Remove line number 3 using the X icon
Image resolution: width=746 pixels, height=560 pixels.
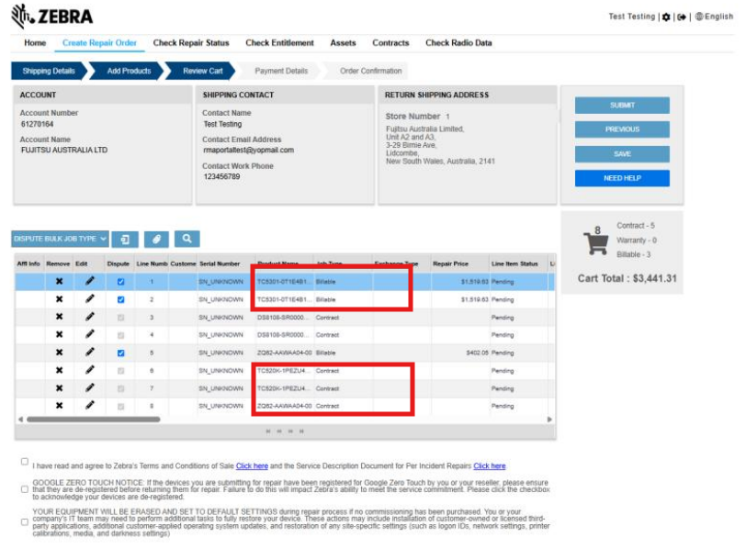point(59,317)
